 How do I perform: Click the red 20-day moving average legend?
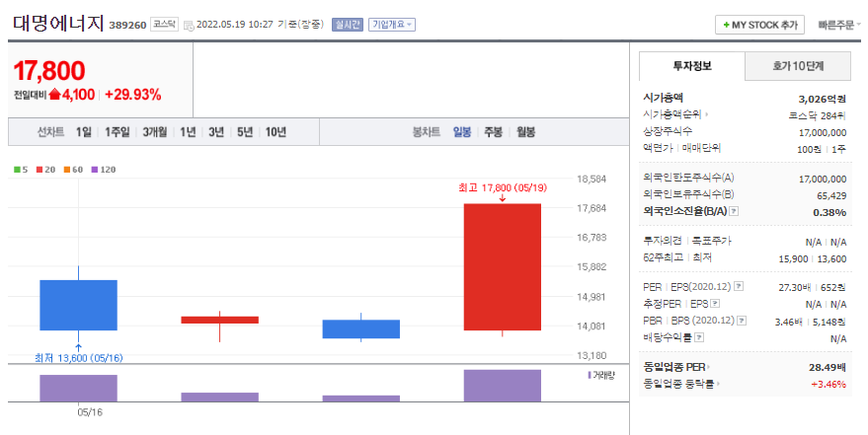click(46, 170)
